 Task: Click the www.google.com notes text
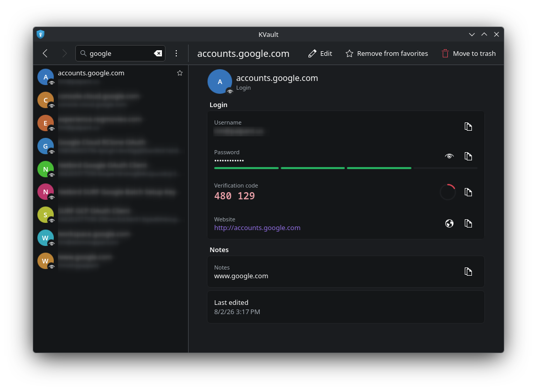[x=241, y=276]
